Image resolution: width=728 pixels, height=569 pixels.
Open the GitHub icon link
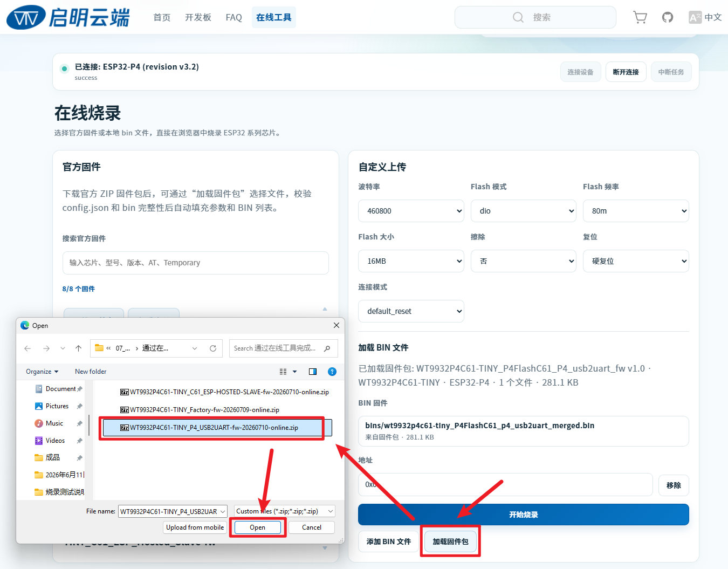(x=668, y=17)
